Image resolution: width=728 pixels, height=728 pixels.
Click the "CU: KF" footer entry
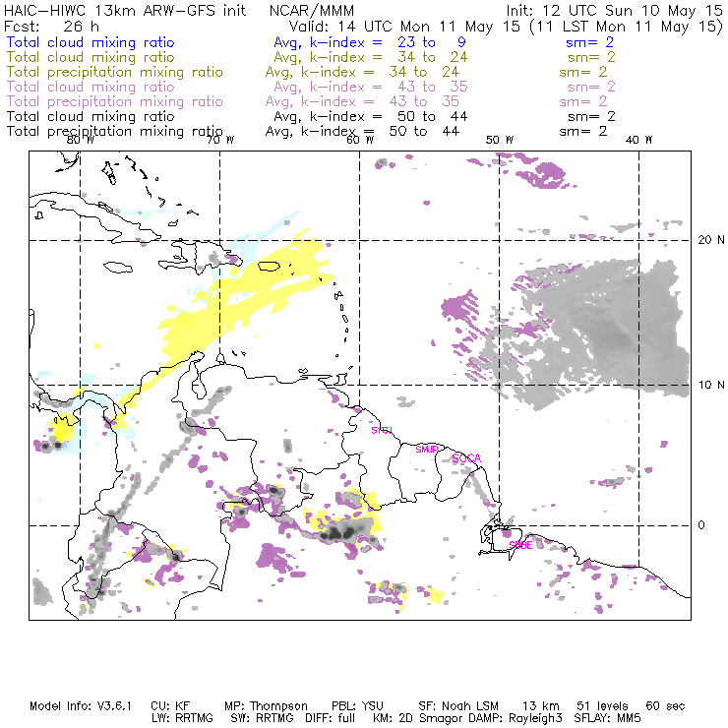pyautogui.click(x=170, y=706)
